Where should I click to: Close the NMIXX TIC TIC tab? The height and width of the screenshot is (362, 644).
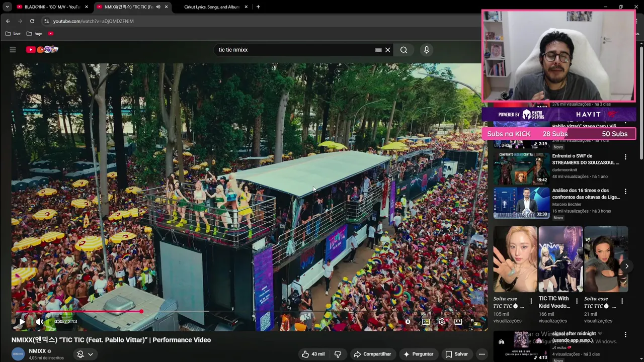(166, 7)
